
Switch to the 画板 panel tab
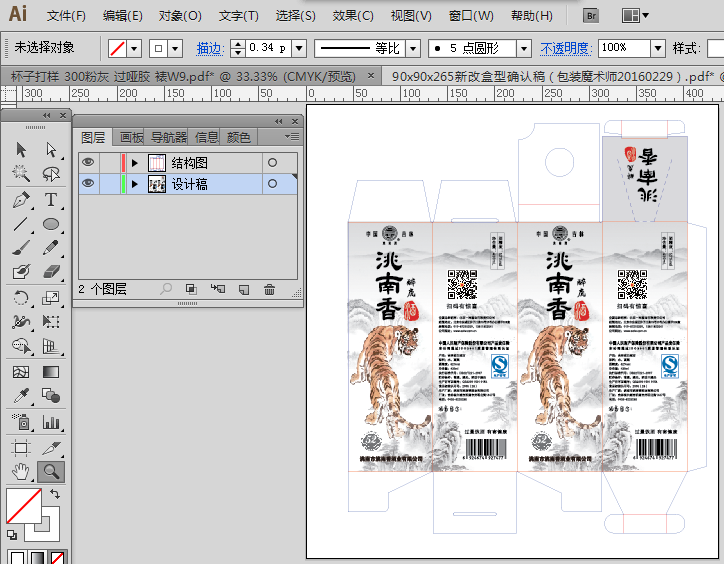point(131,137)
